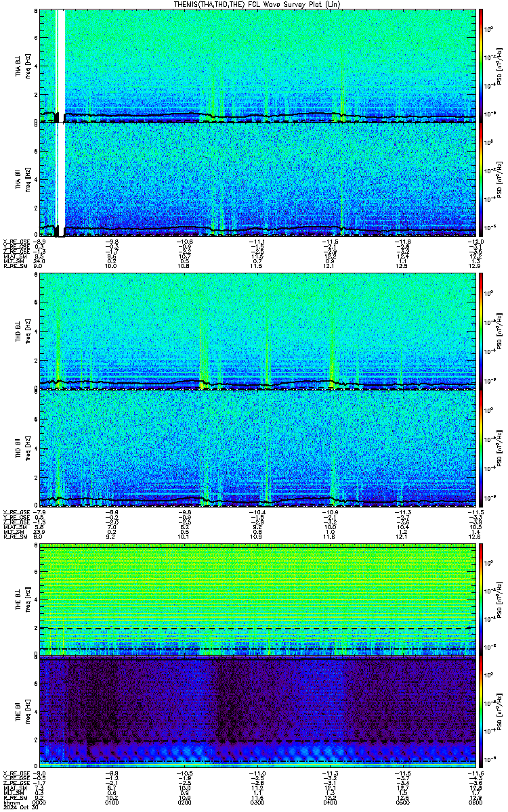Screen dimensions: 508x812
Task: Click the plot title THEMIS FGL Wave Survey Plot
Action: pos(258,4)
